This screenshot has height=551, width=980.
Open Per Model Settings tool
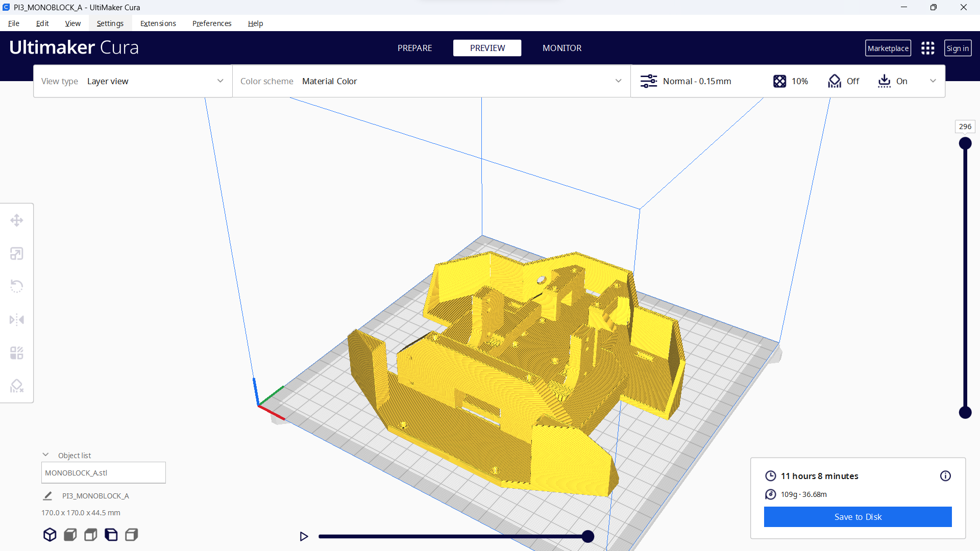tap(17, 353)
